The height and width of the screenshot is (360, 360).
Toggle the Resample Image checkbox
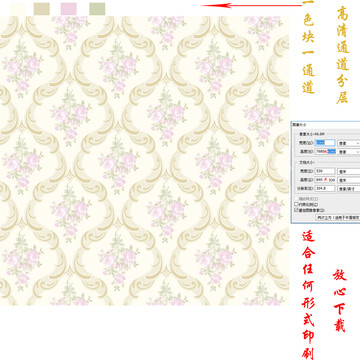296,210
